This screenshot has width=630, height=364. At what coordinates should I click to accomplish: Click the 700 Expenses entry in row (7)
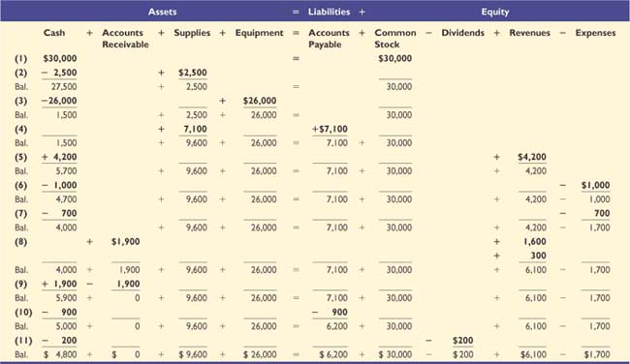pyautogui.click(x=602, y=214)
